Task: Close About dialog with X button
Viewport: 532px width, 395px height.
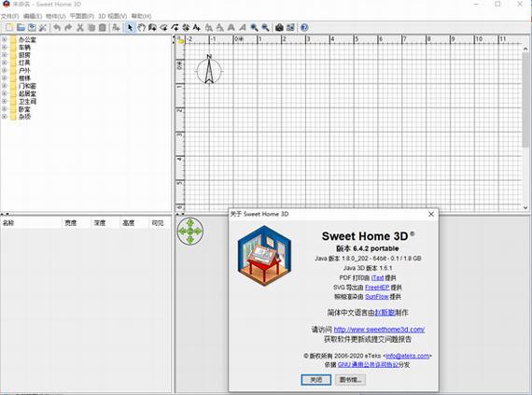Action: point(431,214)
